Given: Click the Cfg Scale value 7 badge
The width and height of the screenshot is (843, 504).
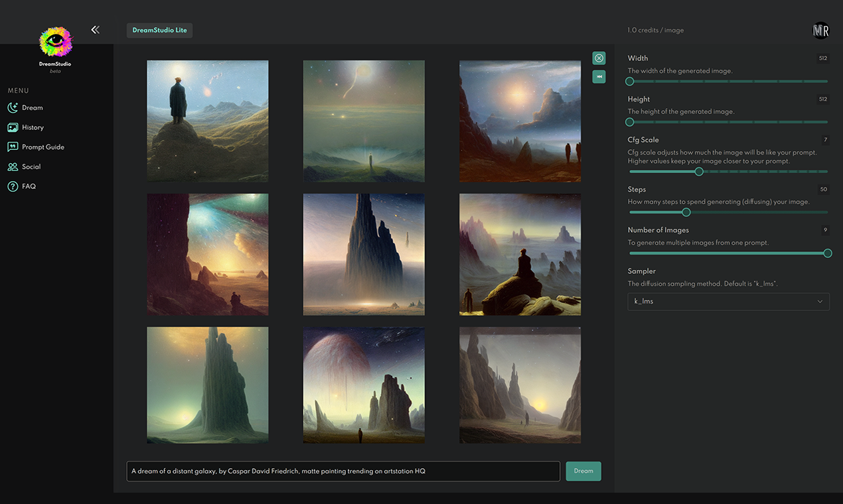Looking at the screenshot, I should click(825, 140).
